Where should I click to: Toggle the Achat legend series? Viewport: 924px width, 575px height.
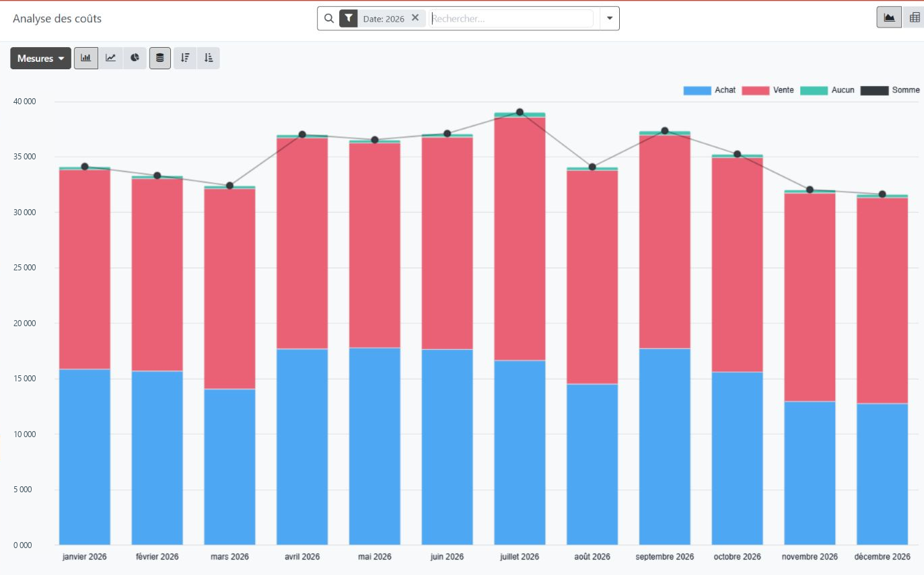(x=709, y=90)
